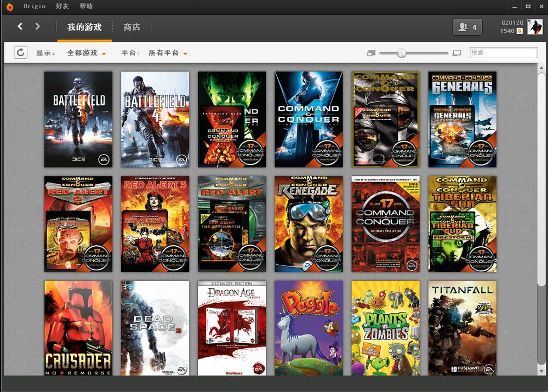Viewport: 548px width, 392px height.
Task: Select the Battlefield 4 cover
Action: coord(155,119)
